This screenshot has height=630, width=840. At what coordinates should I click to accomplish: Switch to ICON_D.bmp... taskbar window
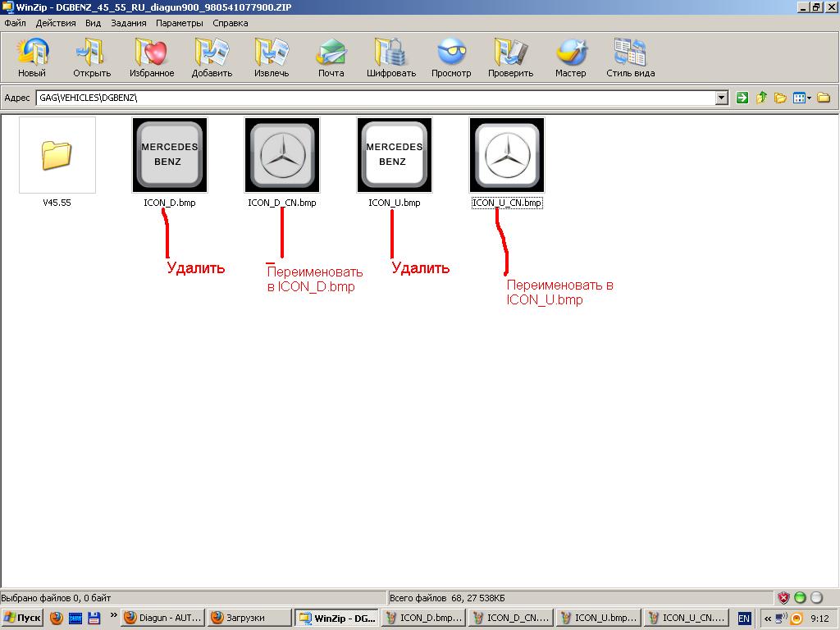click(424, 618)
